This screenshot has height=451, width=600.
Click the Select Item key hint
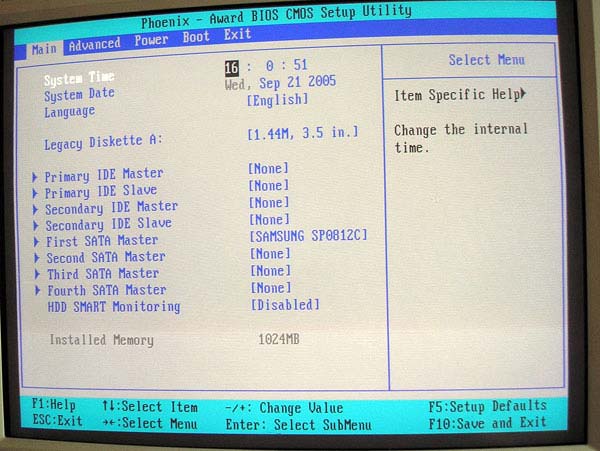(x=150, y=407)
